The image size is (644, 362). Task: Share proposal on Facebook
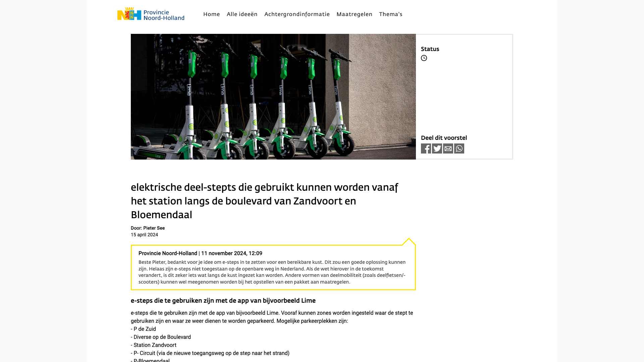426,148
